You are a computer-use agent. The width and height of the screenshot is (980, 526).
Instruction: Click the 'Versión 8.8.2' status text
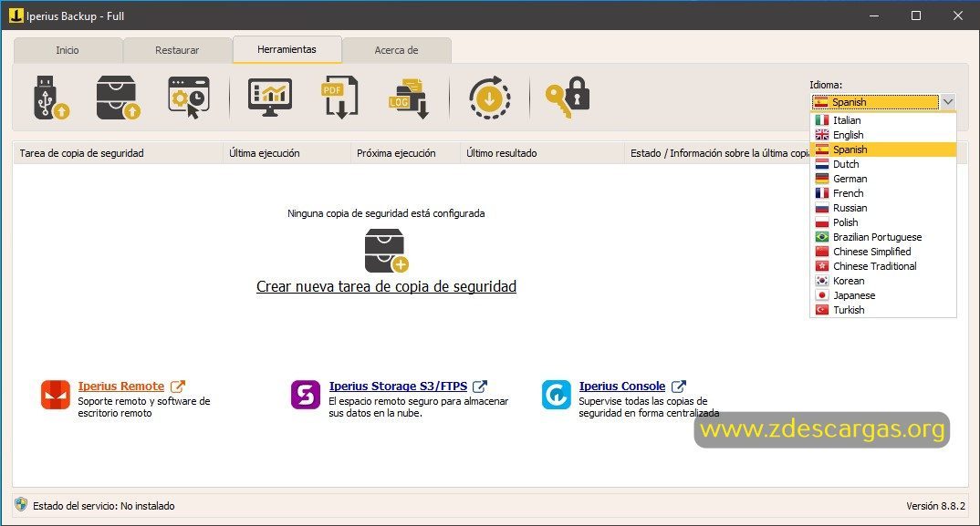[x=935, y=506]
